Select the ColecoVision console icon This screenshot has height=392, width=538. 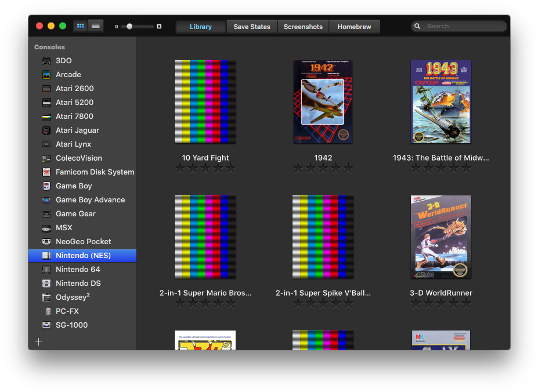46,158
